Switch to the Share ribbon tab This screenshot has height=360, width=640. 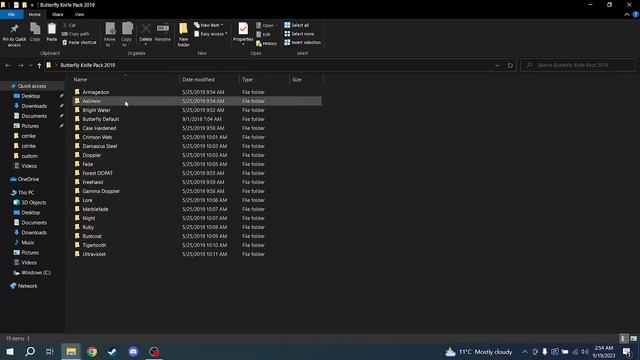click(58, 14)
